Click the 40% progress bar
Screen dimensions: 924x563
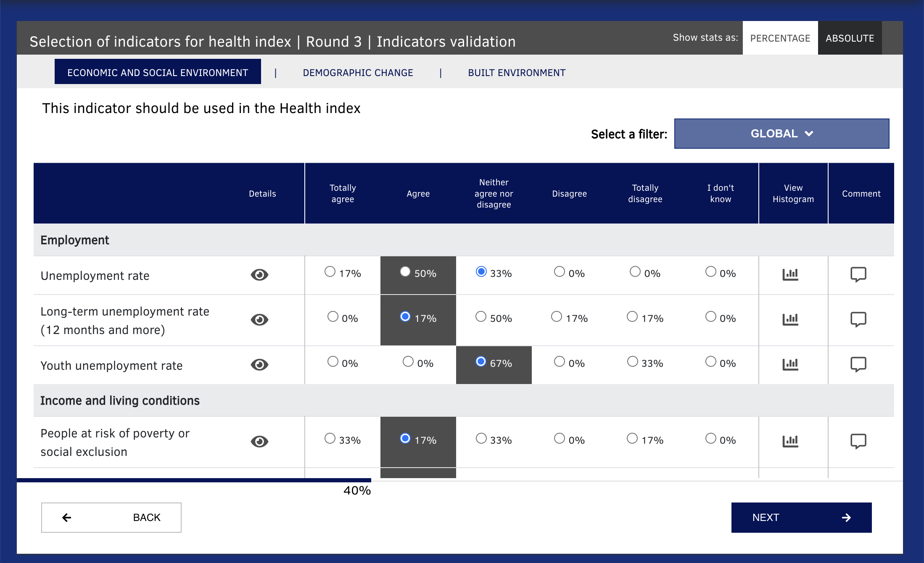194,480
